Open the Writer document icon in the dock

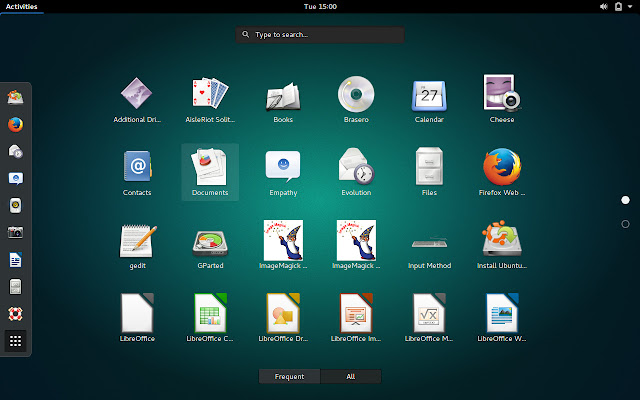(x=16, y=260)
